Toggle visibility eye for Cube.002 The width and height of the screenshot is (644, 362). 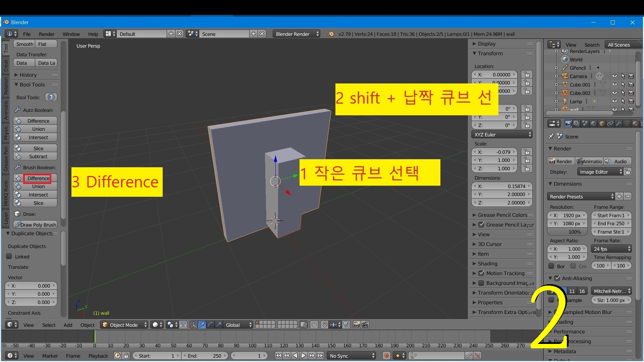tap(614, 93)
